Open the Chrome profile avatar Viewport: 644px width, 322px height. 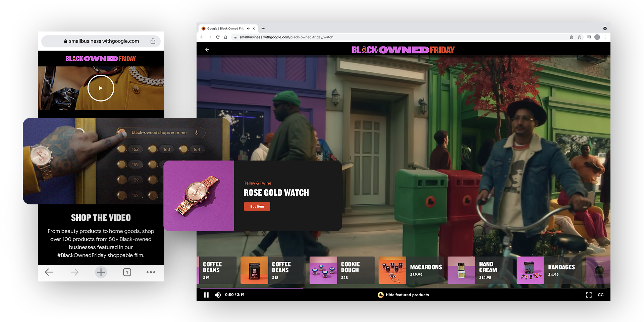597,37
